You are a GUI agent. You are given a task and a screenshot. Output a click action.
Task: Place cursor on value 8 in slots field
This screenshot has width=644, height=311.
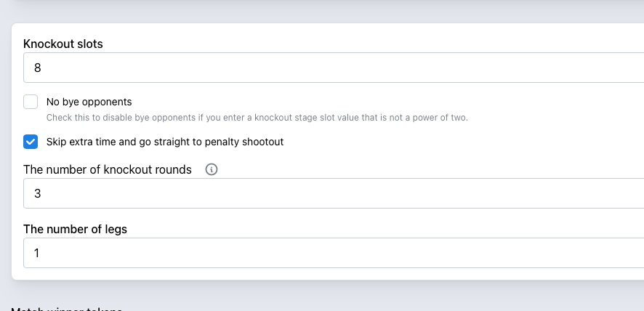tap(37, 68)
